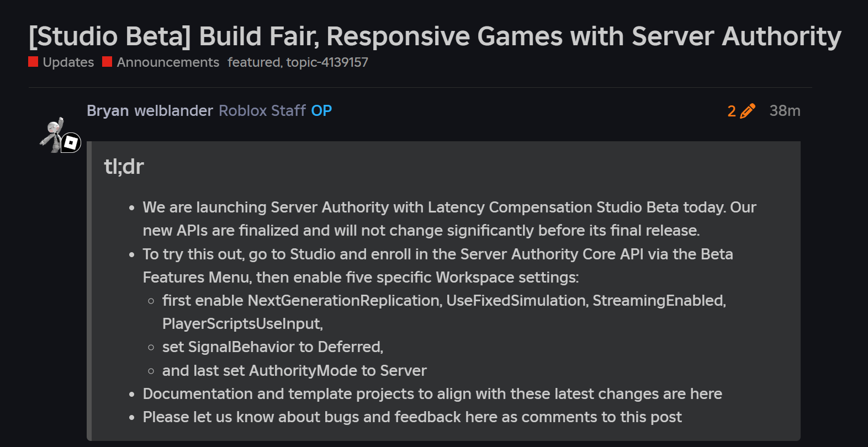
Task: Click the Roblox staff badge on avatar
Action: [x=71, y=143]
